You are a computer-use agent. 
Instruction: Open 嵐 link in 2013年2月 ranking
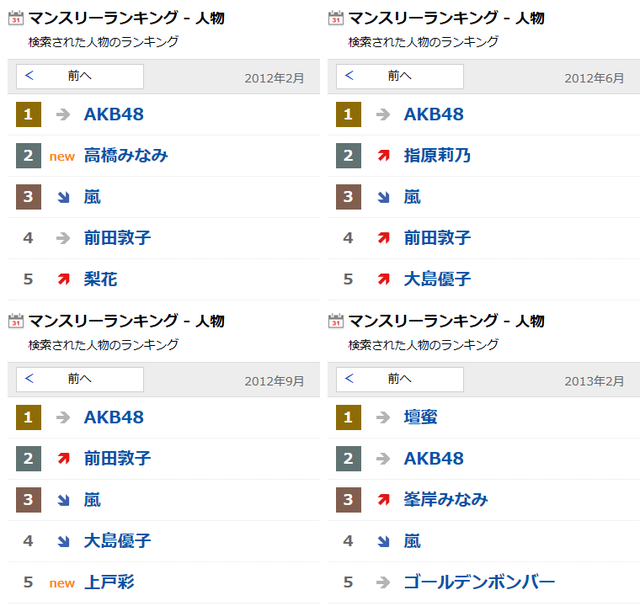(412, 541)
